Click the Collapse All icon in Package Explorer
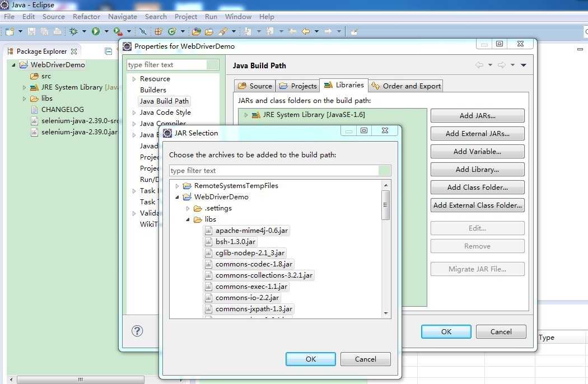588x384 pixels. tap(109, 51)
